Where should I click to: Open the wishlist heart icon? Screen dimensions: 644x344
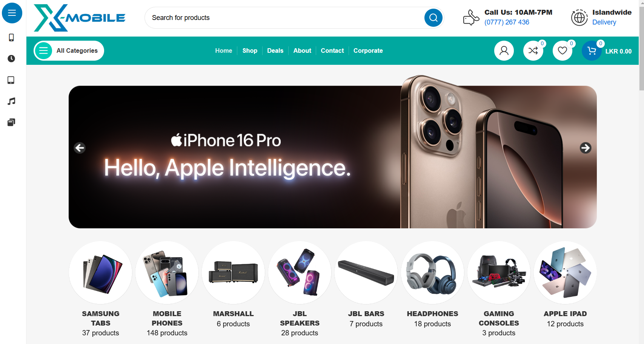tap(563, 50)
